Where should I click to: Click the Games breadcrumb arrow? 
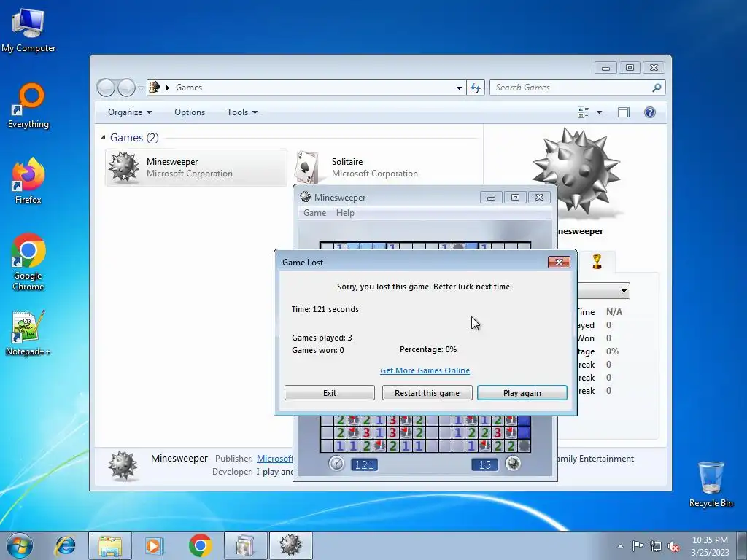[x=168, y=87]
